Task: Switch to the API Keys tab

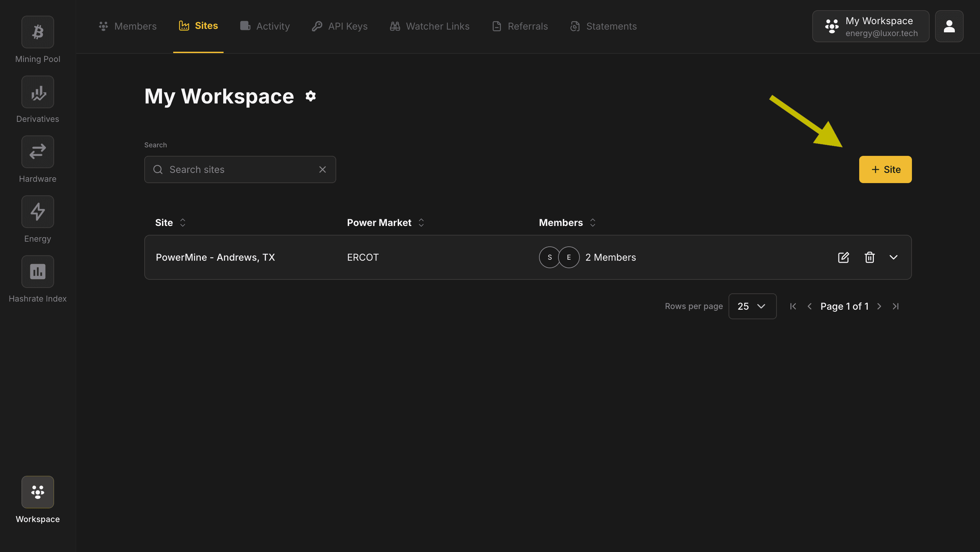Action: point(340,26)
